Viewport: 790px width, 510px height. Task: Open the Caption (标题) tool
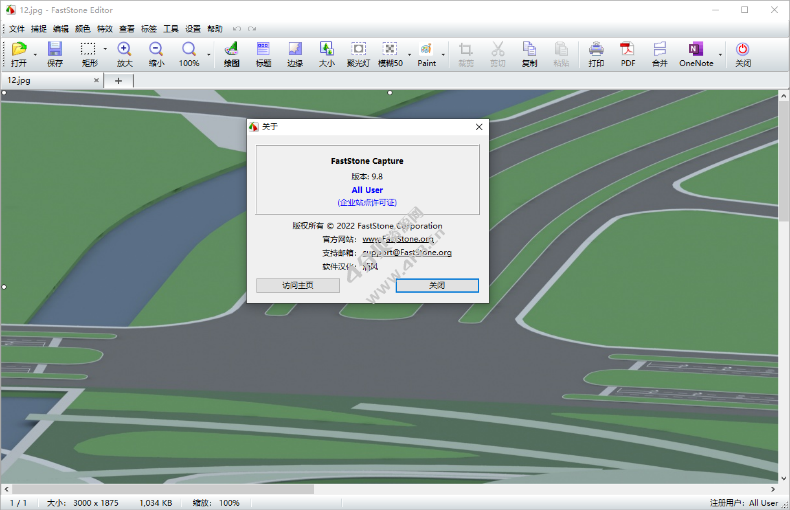click(x=263, y=53)
